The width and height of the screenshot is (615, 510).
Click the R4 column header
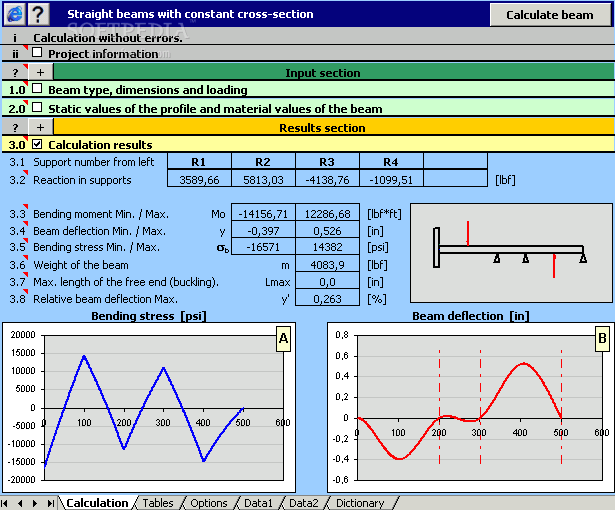point(391,162)
